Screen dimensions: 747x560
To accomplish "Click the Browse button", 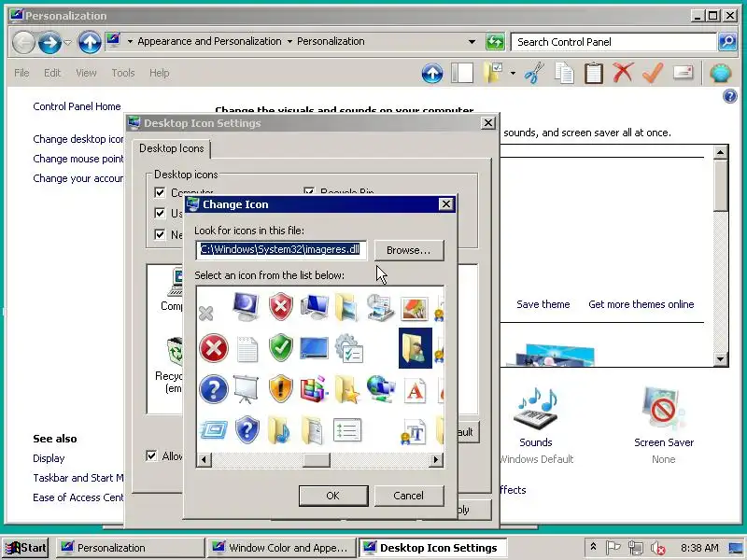I will (x=409, y=250).
